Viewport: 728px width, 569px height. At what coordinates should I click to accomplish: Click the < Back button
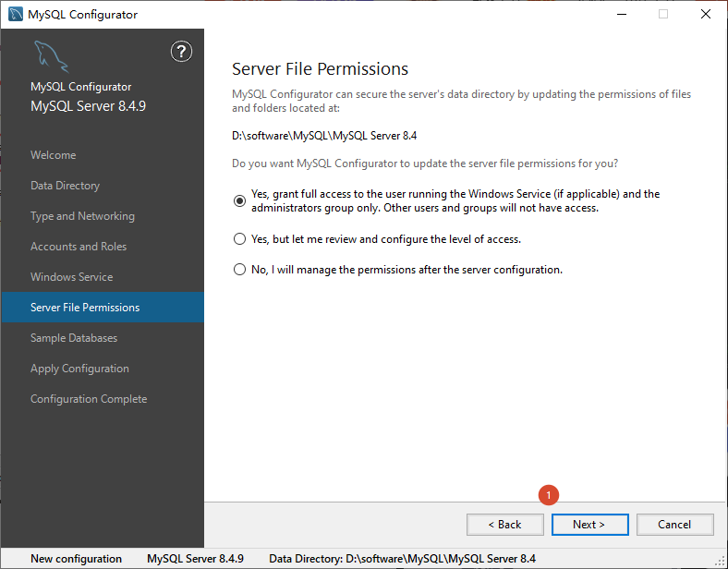pos(505,525)
